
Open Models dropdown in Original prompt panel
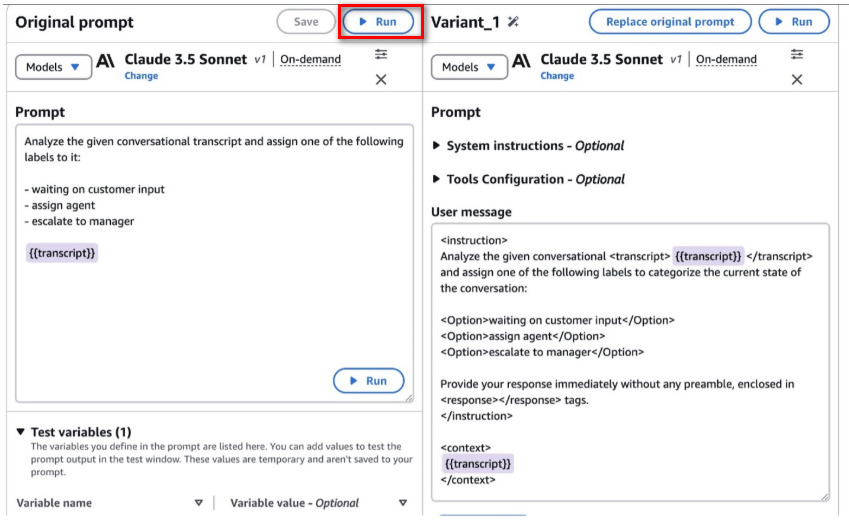click(x=53, y=67)
